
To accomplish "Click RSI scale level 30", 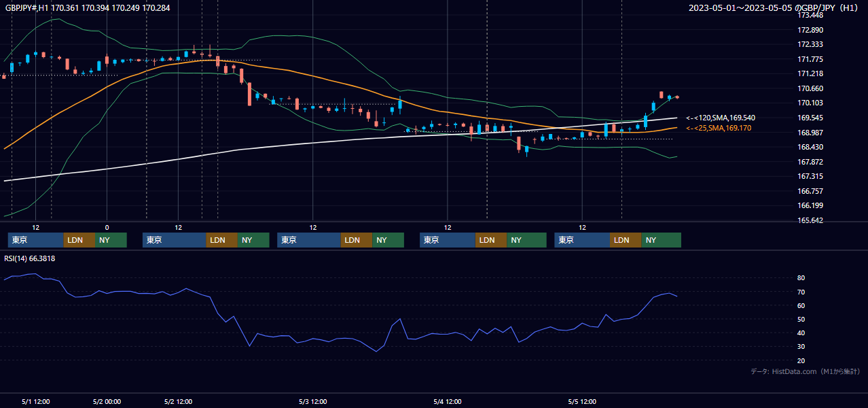I will point(801,346).
